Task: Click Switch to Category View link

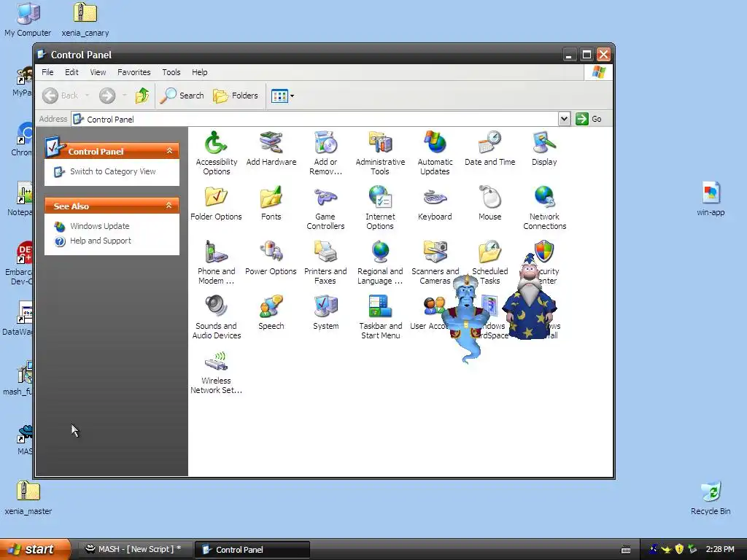Action: click(x=113, y=171)
